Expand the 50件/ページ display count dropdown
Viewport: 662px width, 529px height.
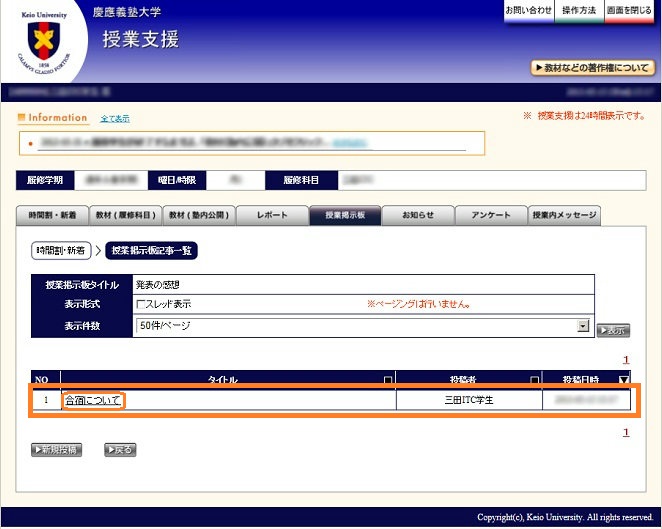[583, 326]
